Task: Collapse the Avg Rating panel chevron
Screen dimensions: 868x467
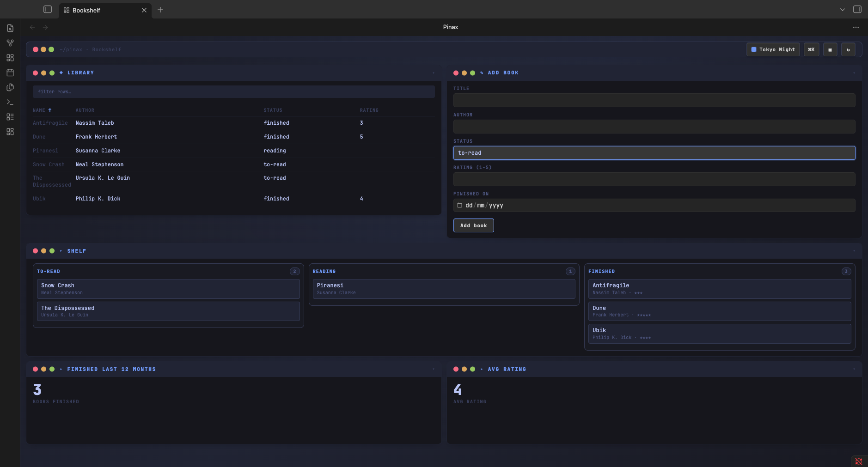Action: tap(854, 369)
